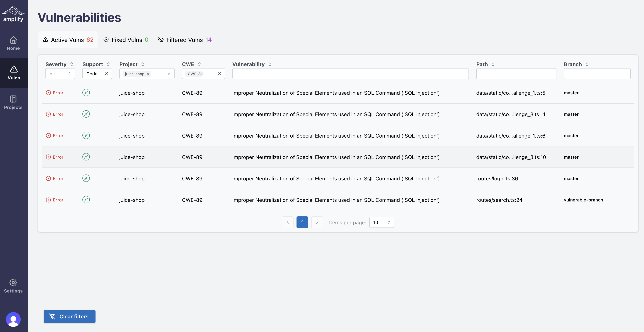This screenshot has height=332, width=644.
Task: Sort by the Vulnerability column
Action: pos(270,64)
